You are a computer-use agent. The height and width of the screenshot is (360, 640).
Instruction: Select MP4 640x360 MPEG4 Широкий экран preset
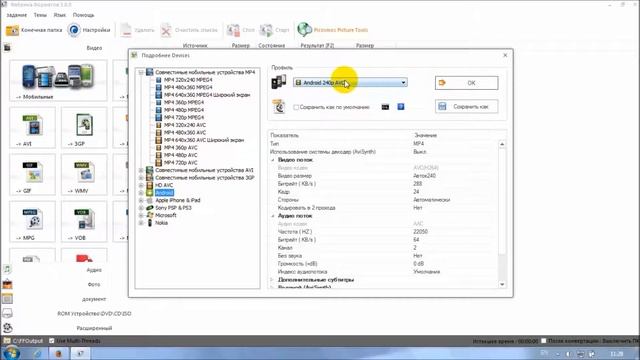[x=207, y=95]
